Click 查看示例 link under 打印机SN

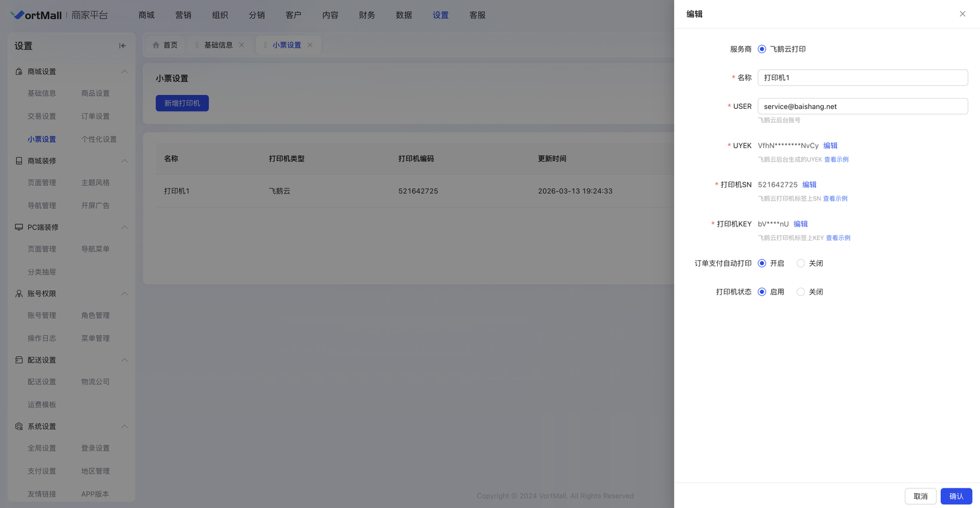coord(835,199)
